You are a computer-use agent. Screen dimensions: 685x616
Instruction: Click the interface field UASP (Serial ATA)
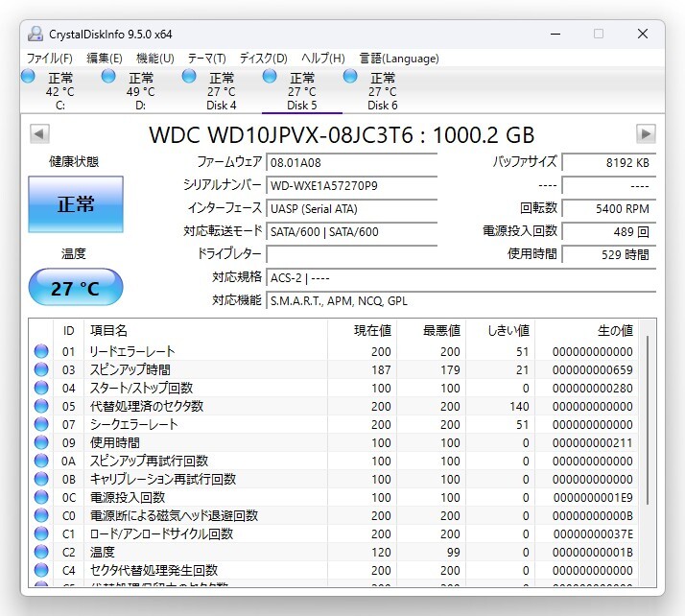352,209
